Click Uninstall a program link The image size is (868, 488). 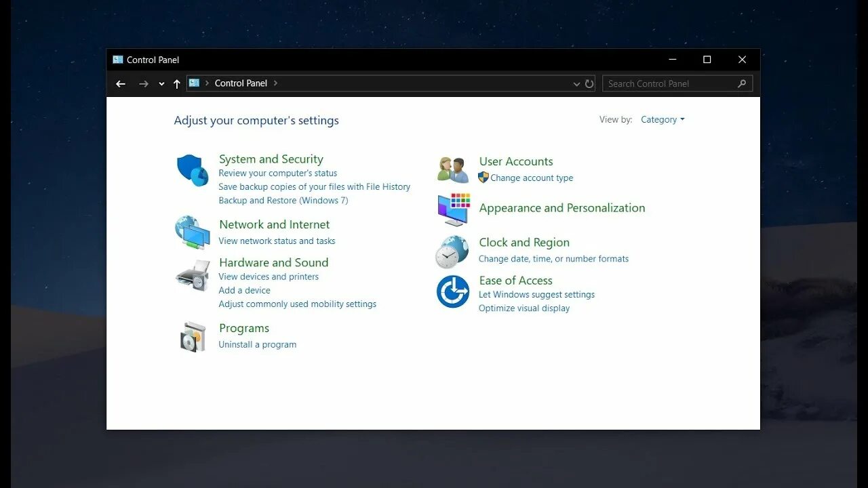point(257,344)
